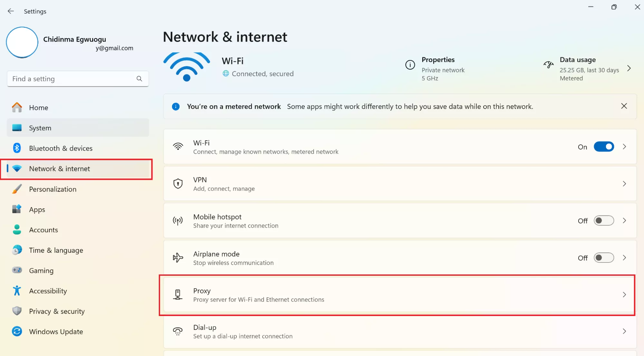The width and height of the screenshot is (644, 356).
Task: Click the Properties info icon
Action: click(410, 65)
